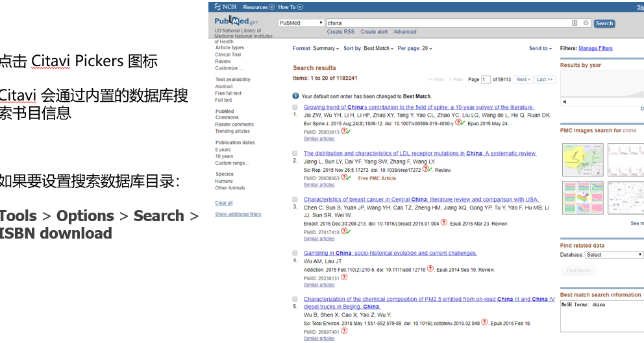Open Growing trend of China's contribution article
Image resolution: width=644 pixels, height=343 pixels.
coord(419,107)
